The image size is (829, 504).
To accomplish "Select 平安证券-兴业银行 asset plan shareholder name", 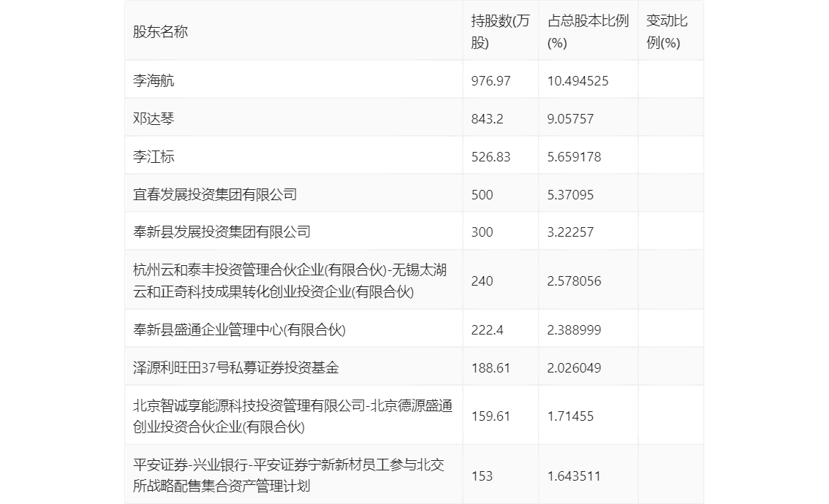I will tap(289, 476).
